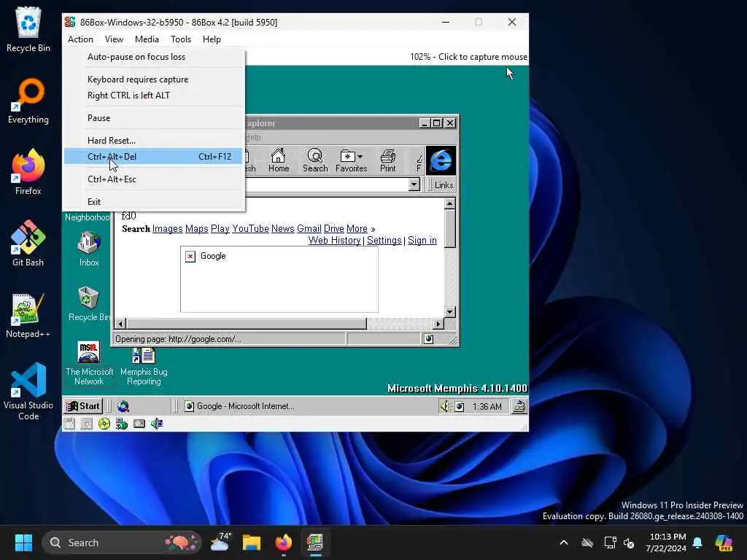Viewport: 747px width, 560px height.
Task: Click the floppy disk status bar icon
Action: (69, 424)
